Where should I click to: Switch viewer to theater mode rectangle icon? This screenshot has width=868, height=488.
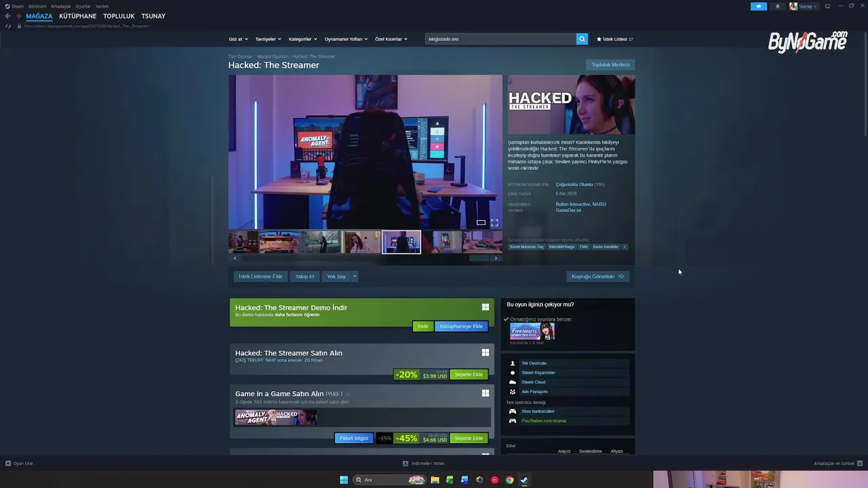[x=481, y=222]
